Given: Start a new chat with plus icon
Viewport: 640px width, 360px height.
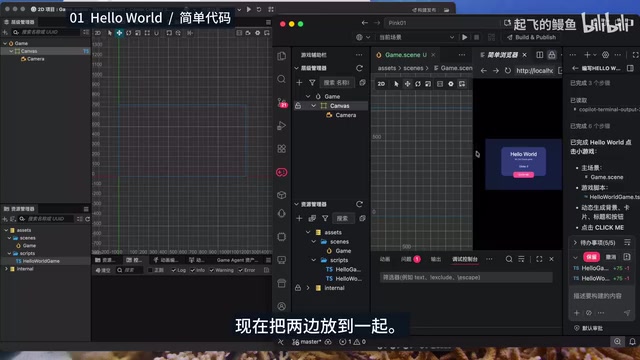Looking at the screenshot, I should click(x=587, y=55).
